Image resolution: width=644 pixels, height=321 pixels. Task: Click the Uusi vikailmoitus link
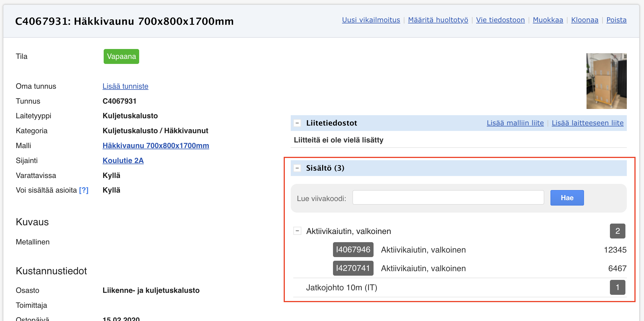pos(371,20)
